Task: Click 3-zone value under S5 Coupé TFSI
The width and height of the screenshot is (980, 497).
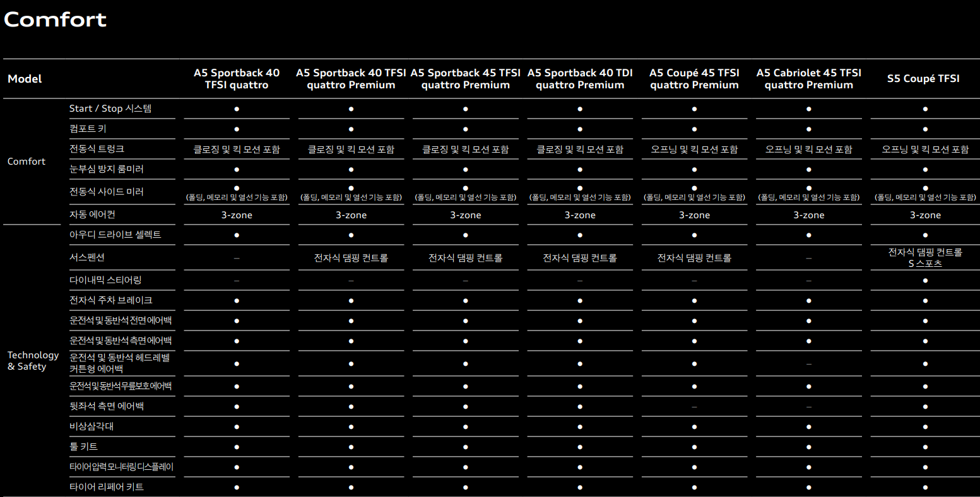Action: click(x=925, y=215)
